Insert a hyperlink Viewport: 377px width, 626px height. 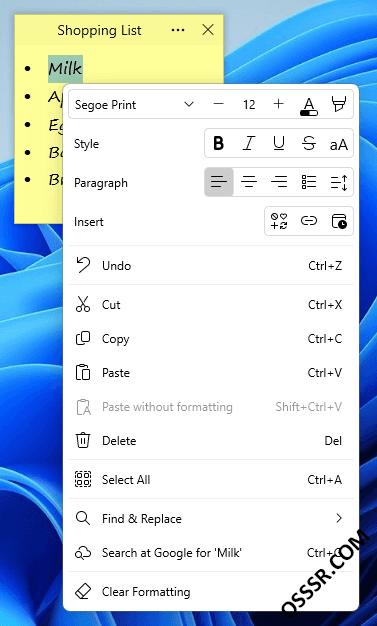point(309,221)
